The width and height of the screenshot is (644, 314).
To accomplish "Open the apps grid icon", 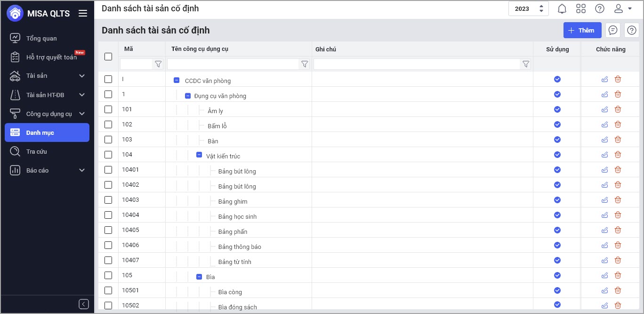I will (581, 9).
